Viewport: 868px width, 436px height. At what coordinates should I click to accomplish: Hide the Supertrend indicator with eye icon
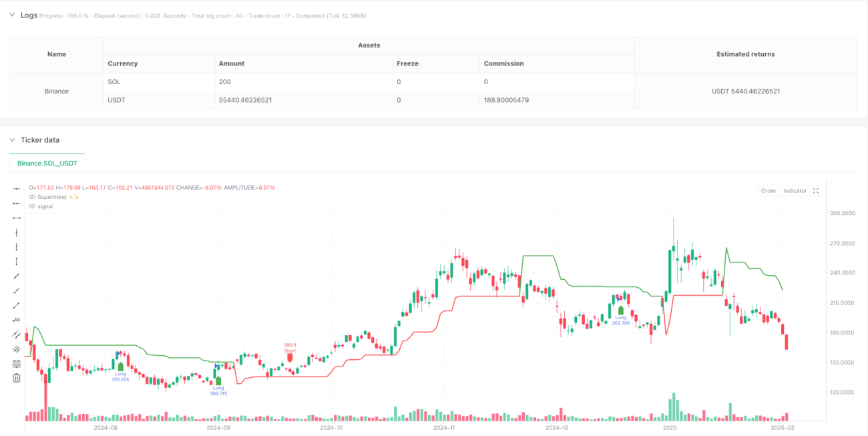pos(31,197)
